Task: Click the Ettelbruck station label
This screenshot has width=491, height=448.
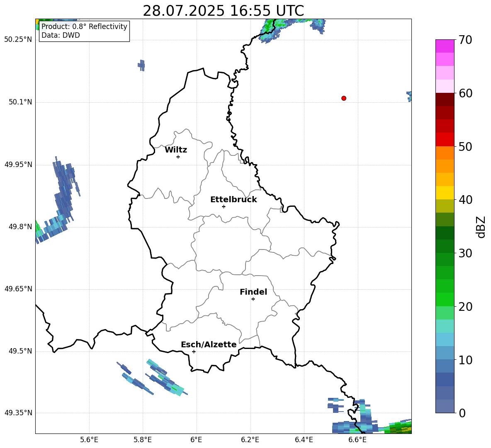Action: point(233,200)
